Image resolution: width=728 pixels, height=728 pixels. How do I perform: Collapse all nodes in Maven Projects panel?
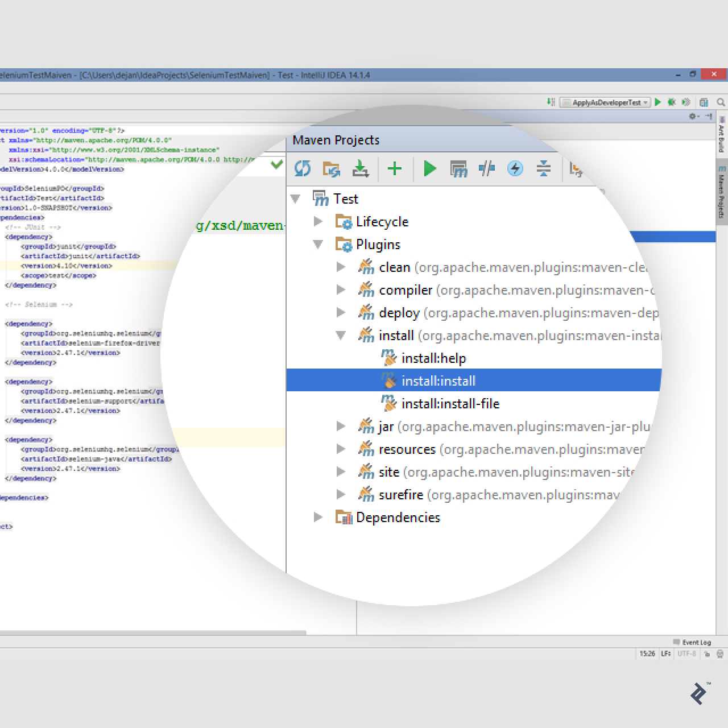[x=544, y=169]
